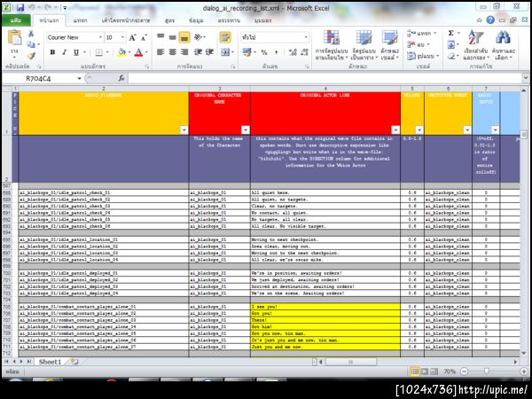532x399 pixels.
Task: Switch to the มุมมอง (View) tab
Action: 263,20
